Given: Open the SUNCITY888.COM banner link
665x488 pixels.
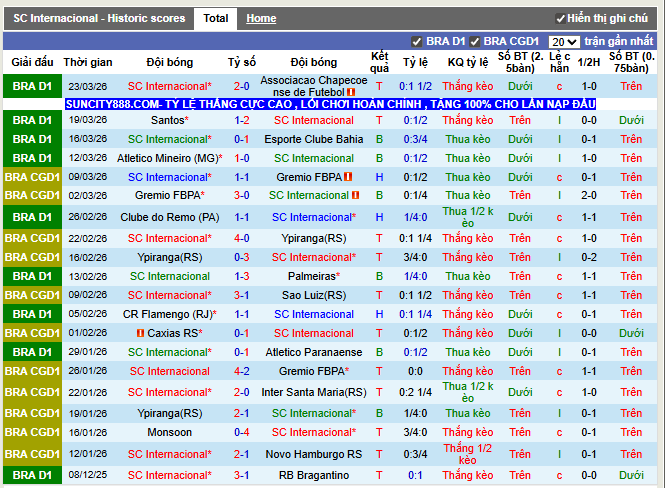Looking at the screenshot, I should pyautogui.click(x=330, y=104).
